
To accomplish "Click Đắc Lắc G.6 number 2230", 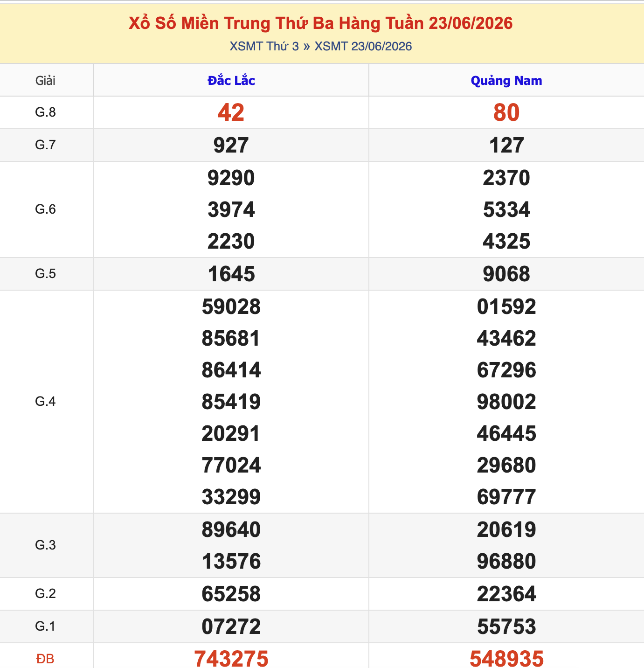I will point(231,241).
